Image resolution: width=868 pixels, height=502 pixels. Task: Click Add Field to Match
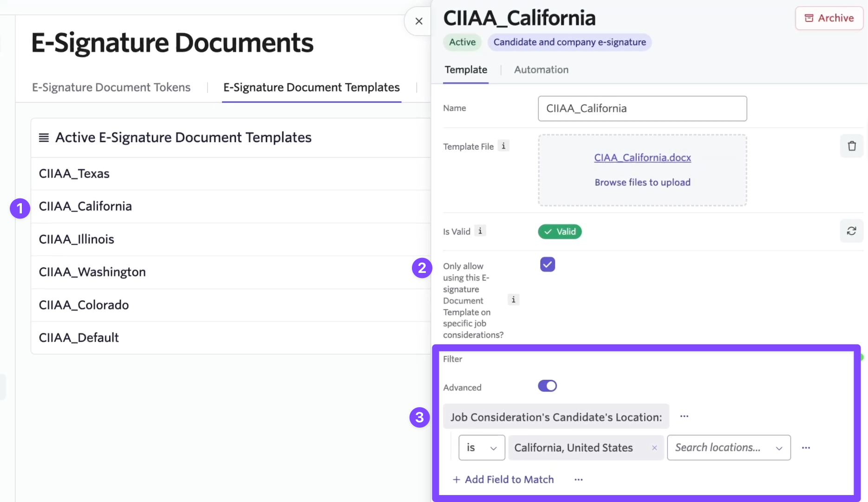coord(503,480)
